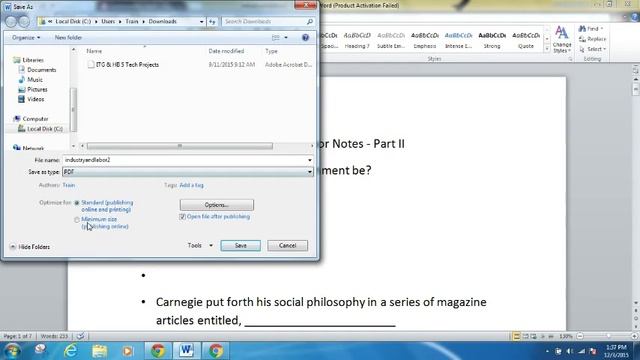This screenshot has width=640, height=360.
Task: Open Select dropdown in Word Editing group
Action: 593,49
